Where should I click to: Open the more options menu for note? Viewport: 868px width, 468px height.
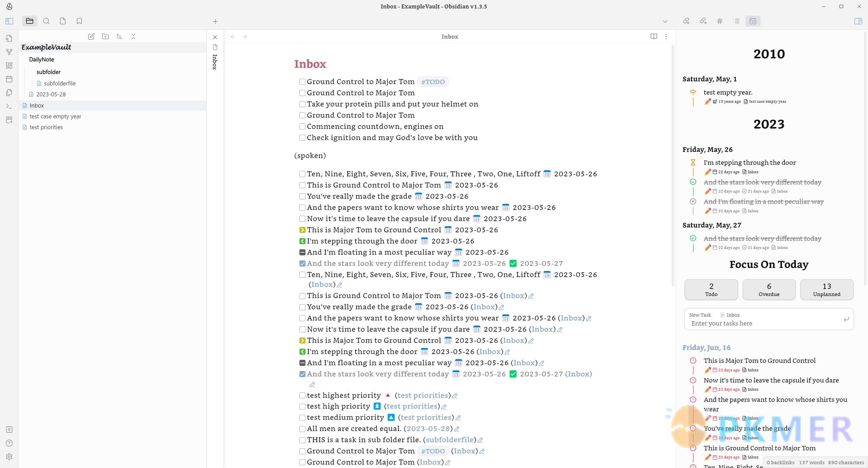666,36
